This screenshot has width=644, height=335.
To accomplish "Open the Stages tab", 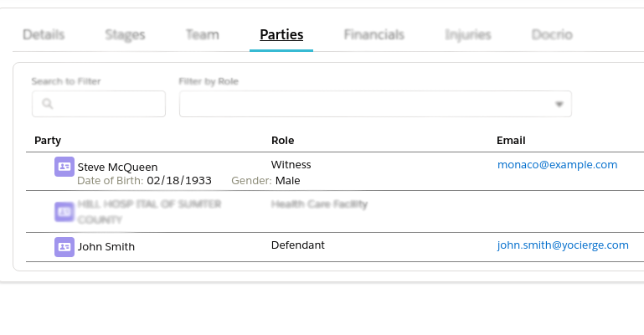I will 125,35.
